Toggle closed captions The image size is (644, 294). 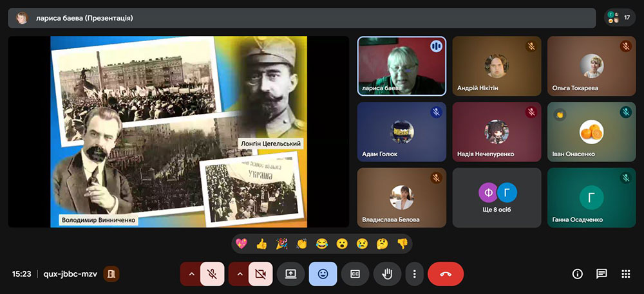(355, 273)
